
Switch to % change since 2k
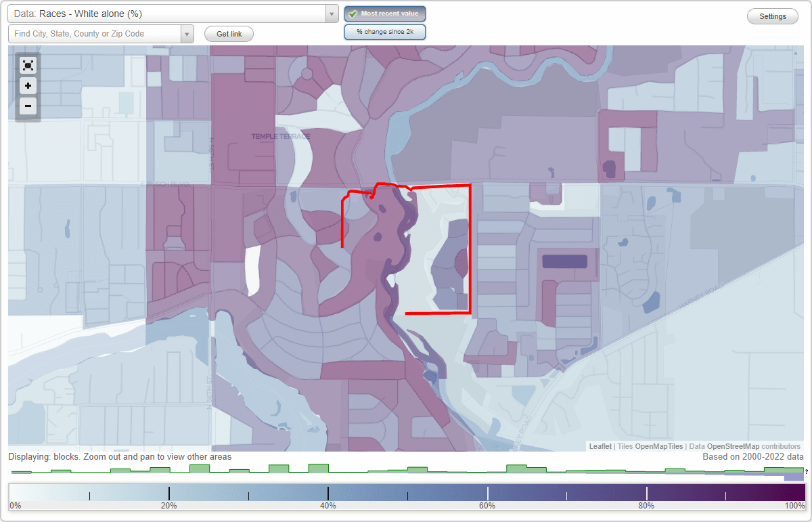(385, 32)
